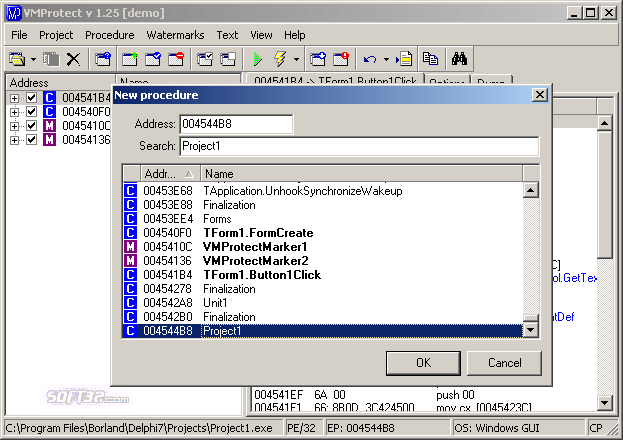The width and height of the screenshot is (623, 440).
Task: Click the window icon with red exclamation
Action: (341, 60)
